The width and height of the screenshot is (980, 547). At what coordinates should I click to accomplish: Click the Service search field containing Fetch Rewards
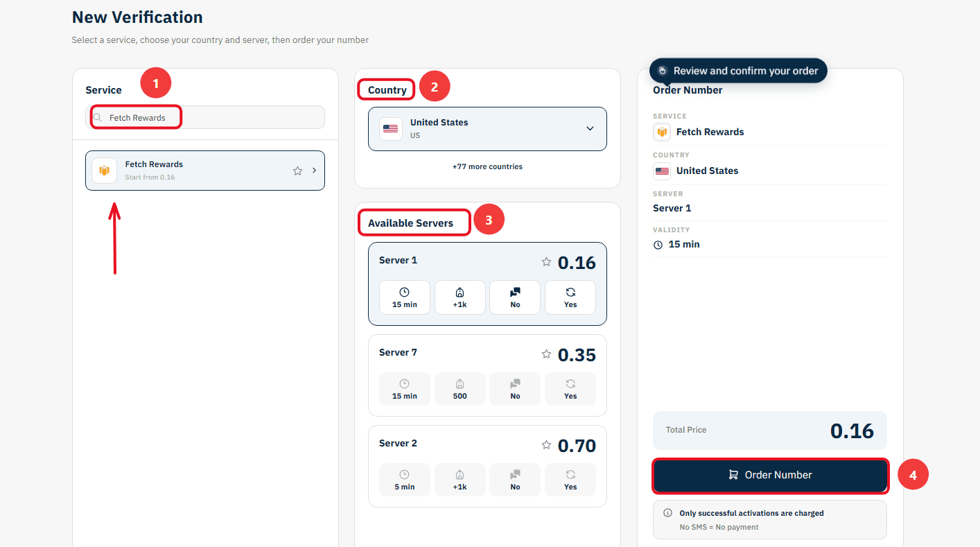point(205,117)
